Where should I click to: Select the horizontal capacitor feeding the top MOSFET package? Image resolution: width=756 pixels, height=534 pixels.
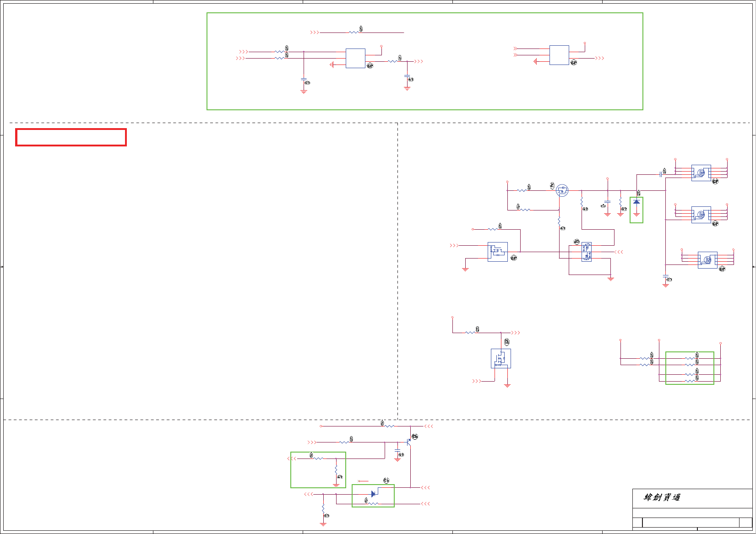coord(661,174)
